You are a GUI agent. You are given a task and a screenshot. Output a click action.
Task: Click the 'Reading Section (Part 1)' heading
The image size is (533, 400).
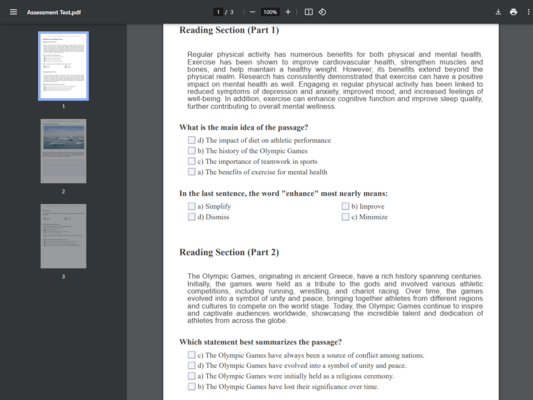pyautogui.click(x=229, y=30)
